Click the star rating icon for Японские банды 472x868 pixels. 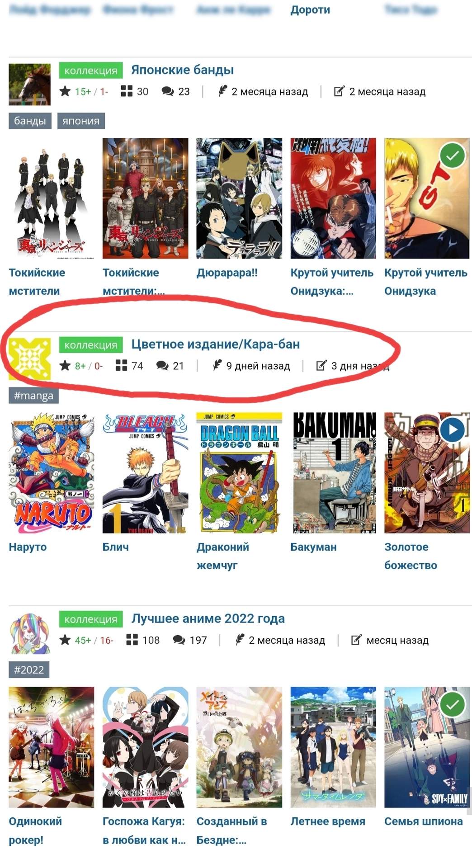65,91
